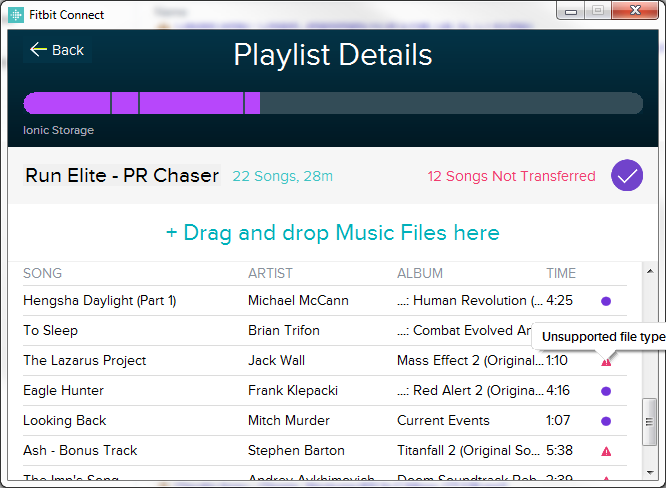Screen dimensions: 666x488
Task: Click artist Stephen Barton
Action: tap(296, 450)
